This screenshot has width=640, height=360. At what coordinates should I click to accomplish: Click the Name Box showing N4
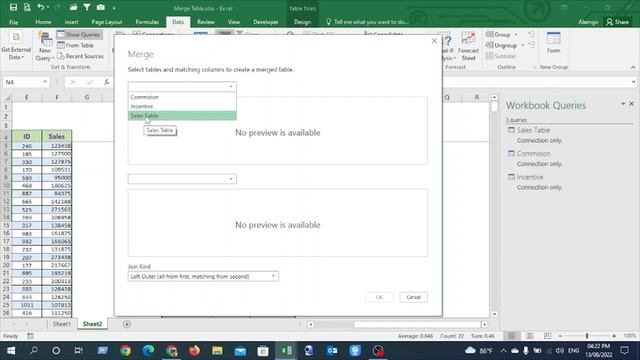[x=26, y=82]
